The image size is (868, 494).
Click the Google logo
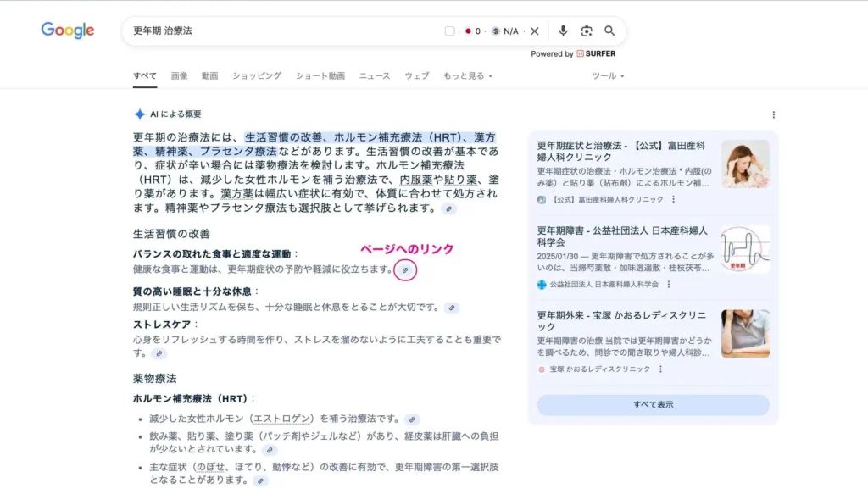(68, 31)
